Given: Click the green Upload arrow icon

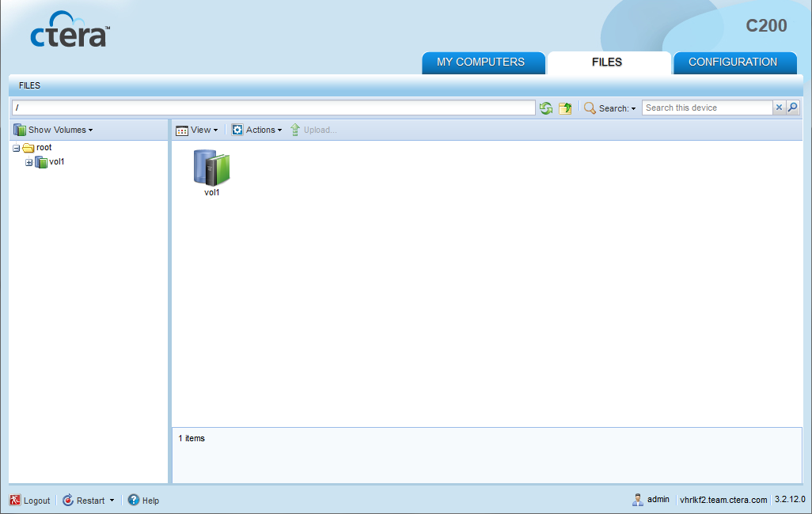Looking at the screenshot, I should click(x=295, y=130).
